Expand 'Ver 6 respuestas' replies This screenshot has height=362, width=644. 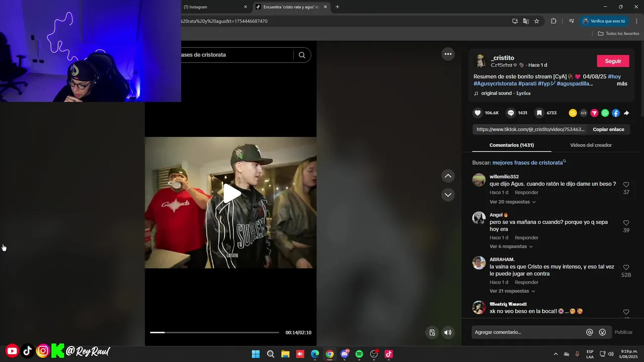(x=511, y=247)
